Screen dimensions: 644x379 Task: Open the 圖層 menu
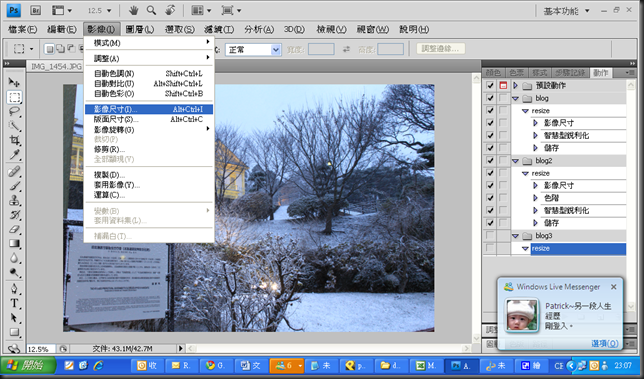tap(140, 30)
